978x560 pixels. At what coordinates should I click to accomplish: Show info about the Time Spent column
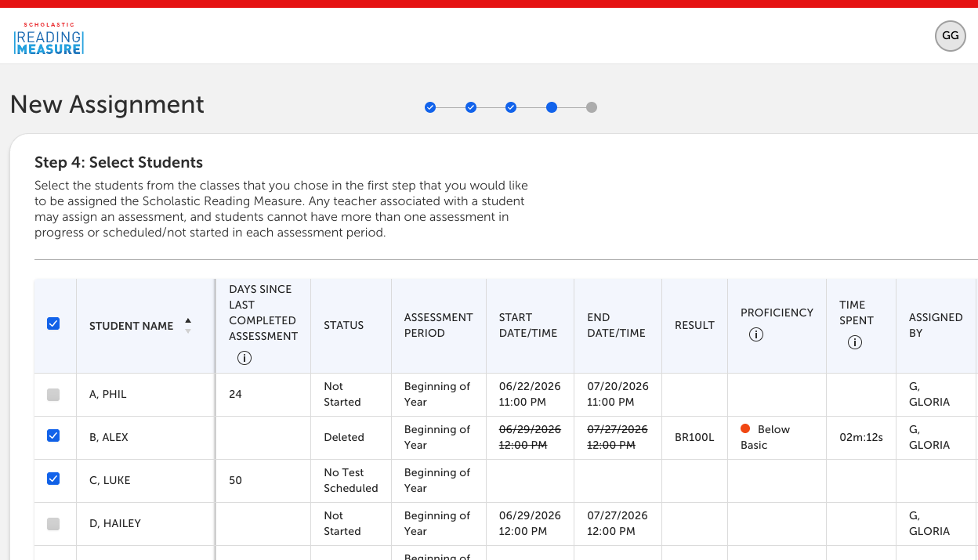854,342
